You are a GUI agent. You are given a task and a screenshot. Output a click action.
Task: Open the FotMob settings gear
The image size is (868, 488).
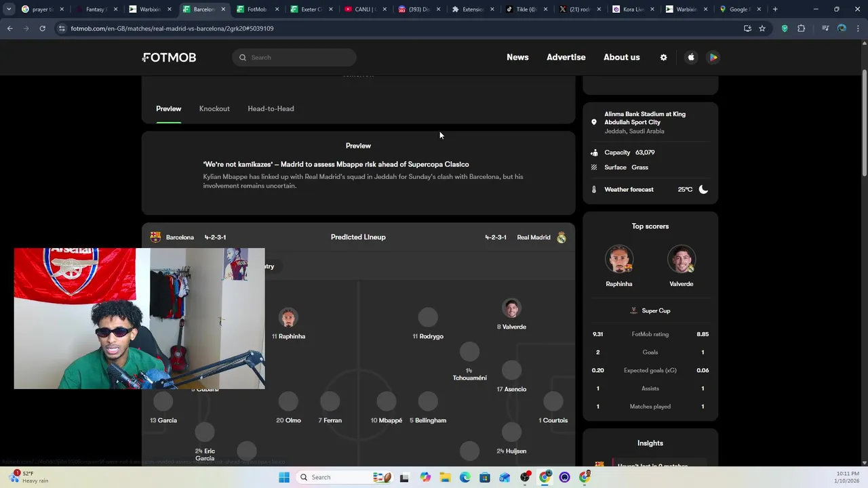tap(664, 58)
